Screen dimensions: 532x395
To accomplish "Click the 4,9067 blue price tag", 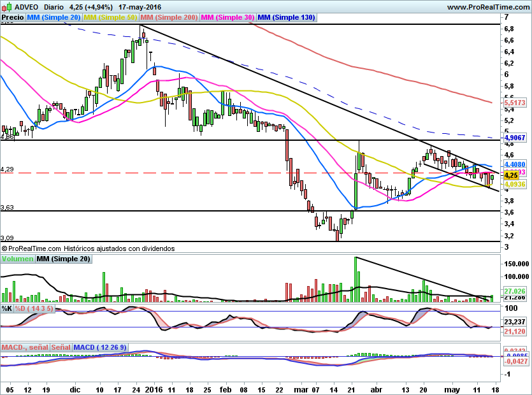I will tap(514, 138).
